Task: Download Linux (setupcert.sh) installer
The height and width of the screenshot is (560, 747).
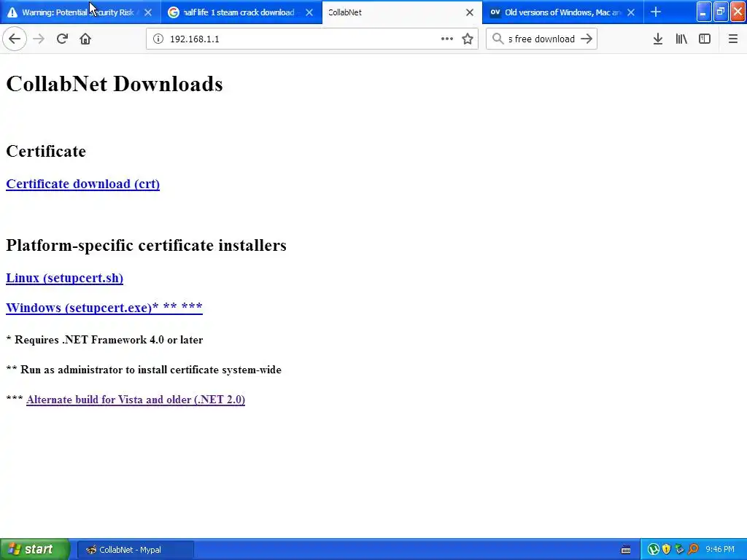Action: coord(65,278)
